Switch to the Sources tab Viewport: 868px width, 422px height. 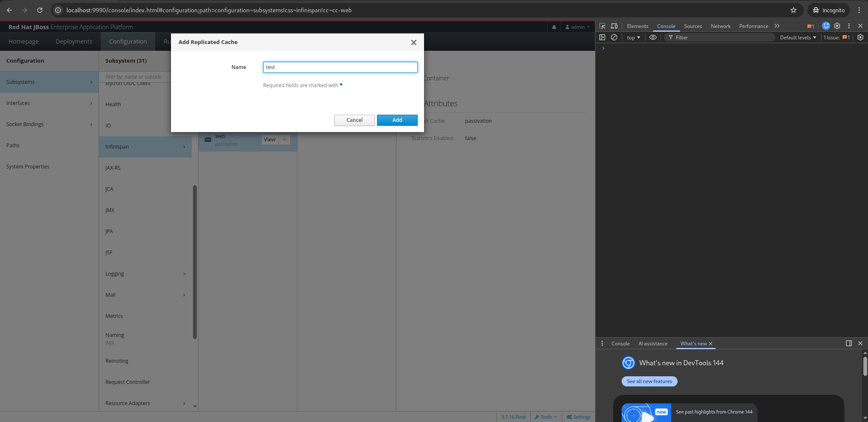tap(693, 26)
